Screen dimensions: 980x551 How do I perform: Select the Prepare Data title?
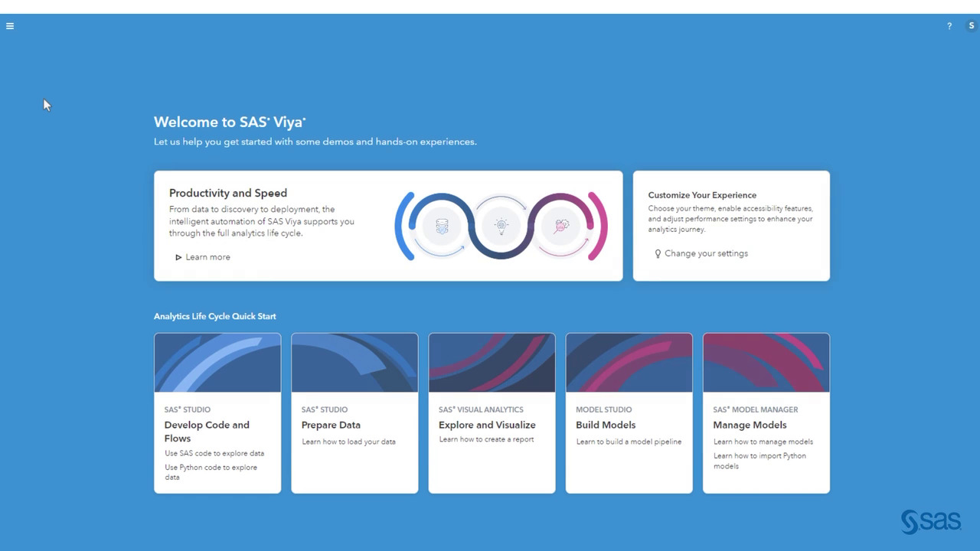coord(331,425)
